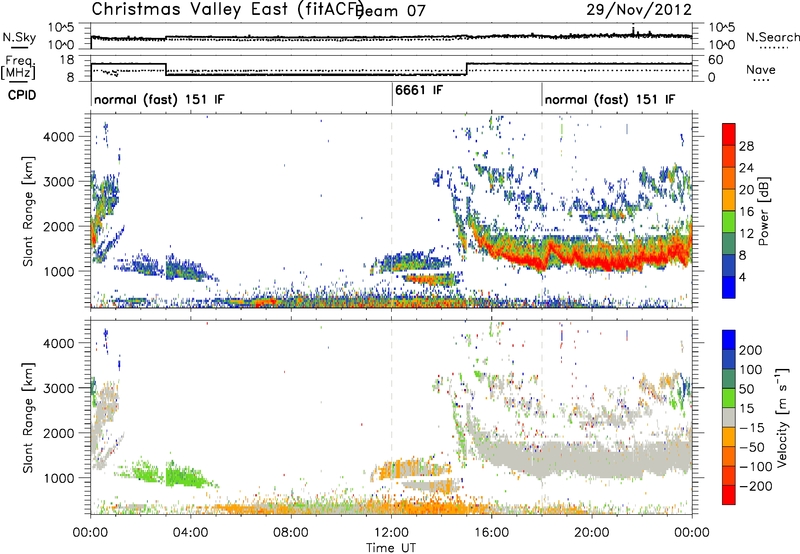800x554 pixels.
Task: Click the '2000' tick in the velocity panel
Action: (x=58, y=433)
